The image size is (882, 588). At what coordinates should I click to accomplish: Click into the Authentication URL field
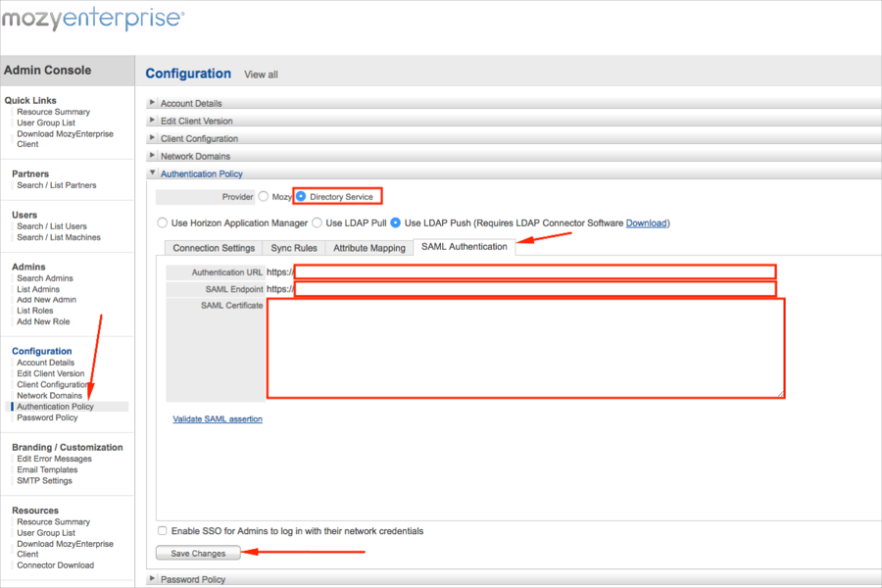(535, 271)
